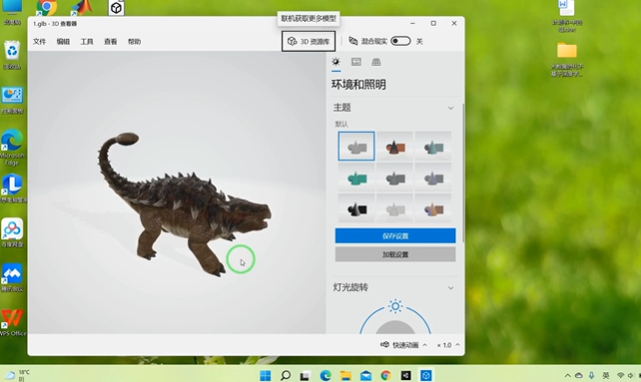Switch to the grid view panel tab
The height and width of the screenshot is (382, 641).
[x=376, y=62]
